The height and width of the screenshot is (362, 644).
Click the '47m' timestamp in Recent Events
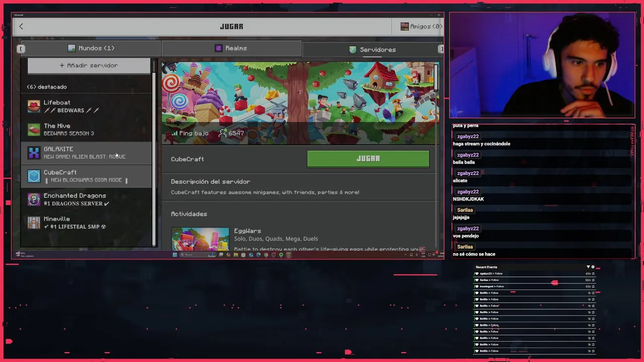588,274
